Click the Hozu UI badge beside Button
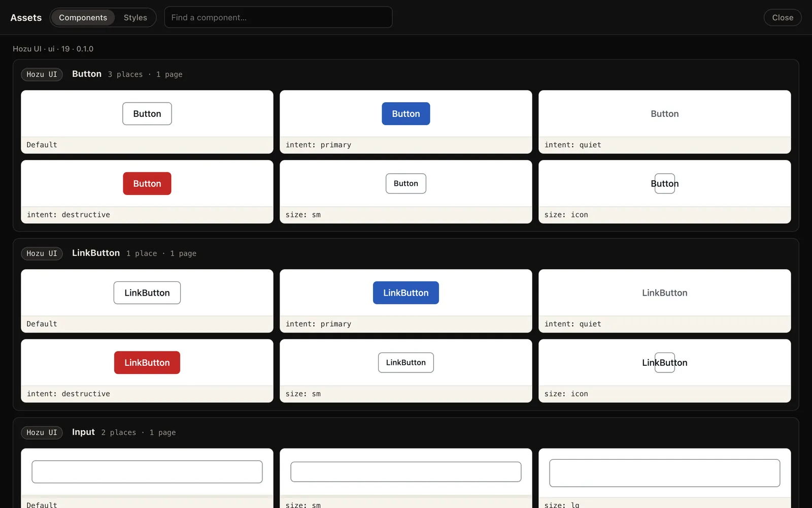This screenshot has height=508, width=812. [x=42, y=75]
